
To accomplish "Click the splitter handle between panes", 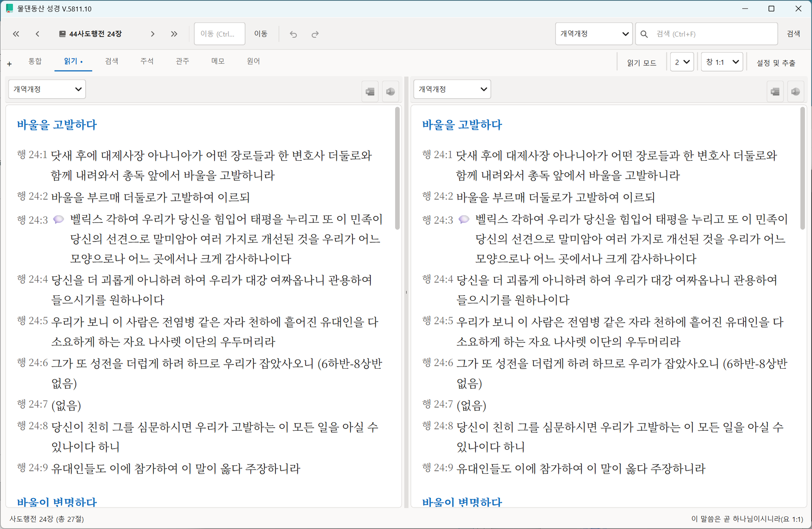I will click(x=406, y=292).
